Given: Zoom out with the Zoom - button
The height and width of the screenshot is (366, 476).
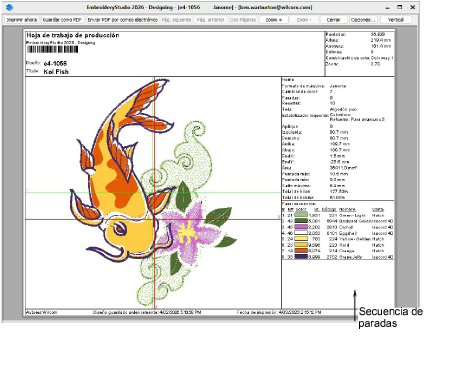Looking at the screenshot, I should [x=304, y=20].
